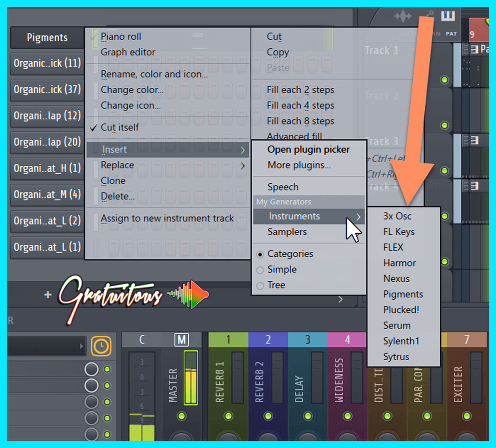Select Rename, color and icon option
496x448 pixels.
tap(167, 74)
